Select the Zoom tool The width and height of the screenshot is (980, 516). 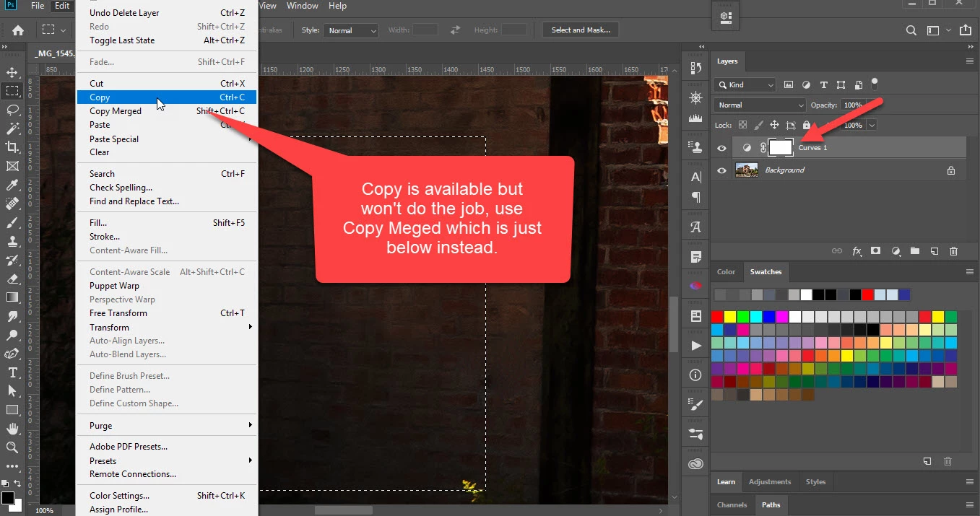pyautogui.click(x=12, y=447)
